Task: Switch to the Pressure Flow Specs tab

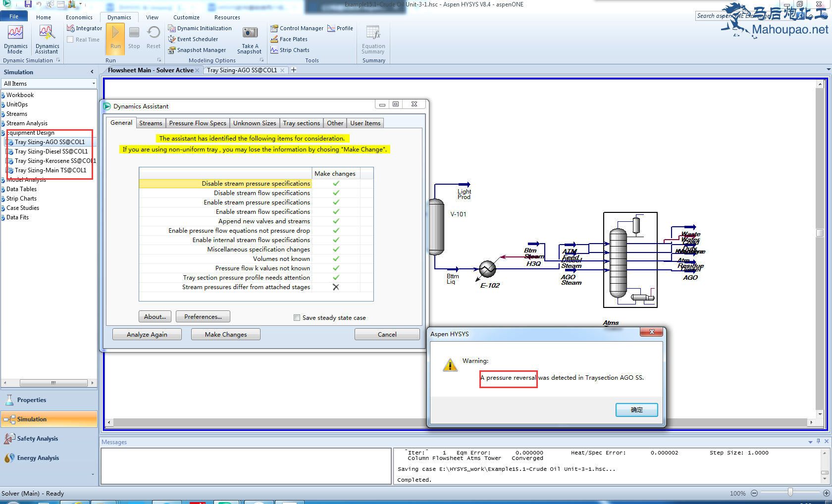Action: point(197,123)
